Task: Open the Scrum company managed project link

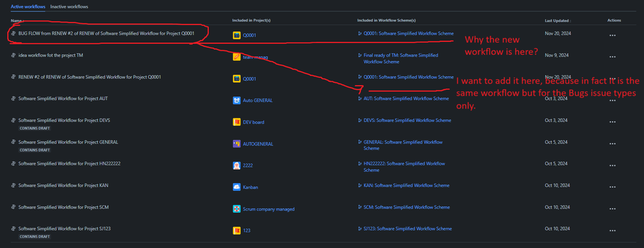Action: coord(269,209)
